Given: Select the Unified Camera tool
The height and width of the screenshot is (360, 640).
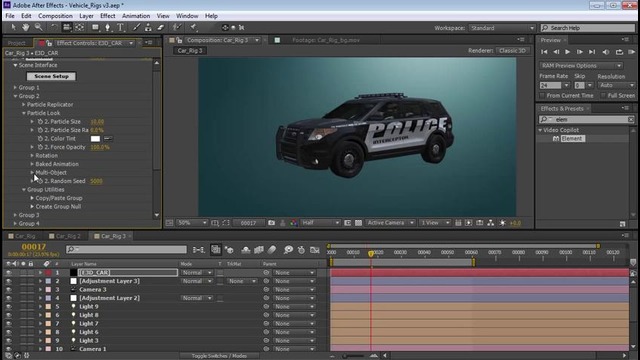Looking at the screenshot, I should point(67,27).
